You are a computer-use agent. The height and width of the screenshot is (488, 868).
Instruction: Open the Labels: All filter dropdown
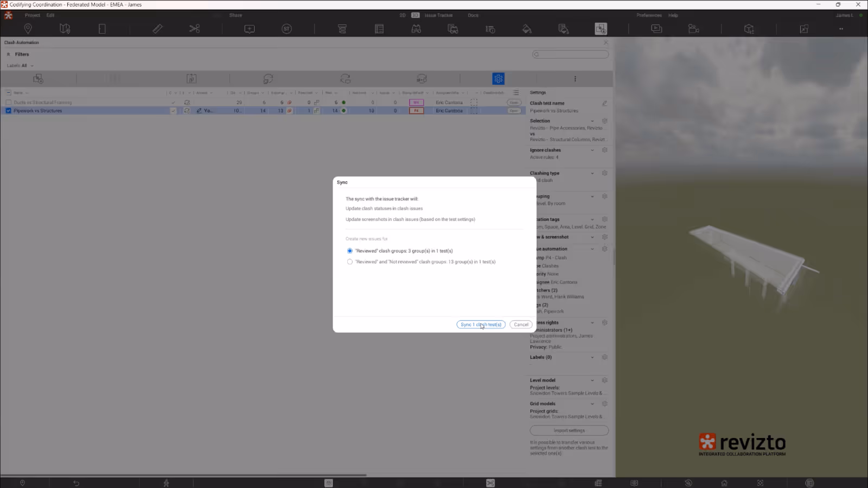(x=20, y=66)
